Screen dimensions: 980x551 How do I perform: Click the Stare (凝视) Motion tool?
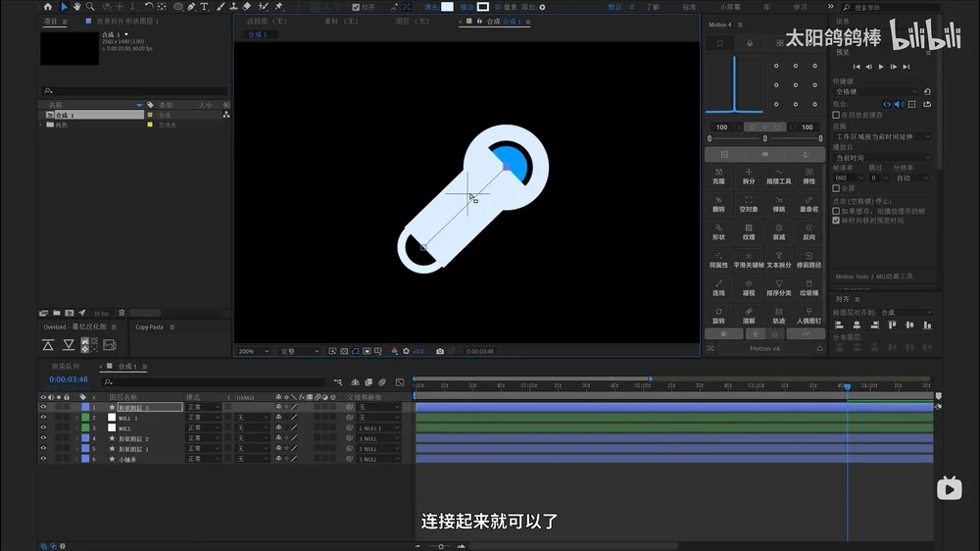(x=749, y=287)
